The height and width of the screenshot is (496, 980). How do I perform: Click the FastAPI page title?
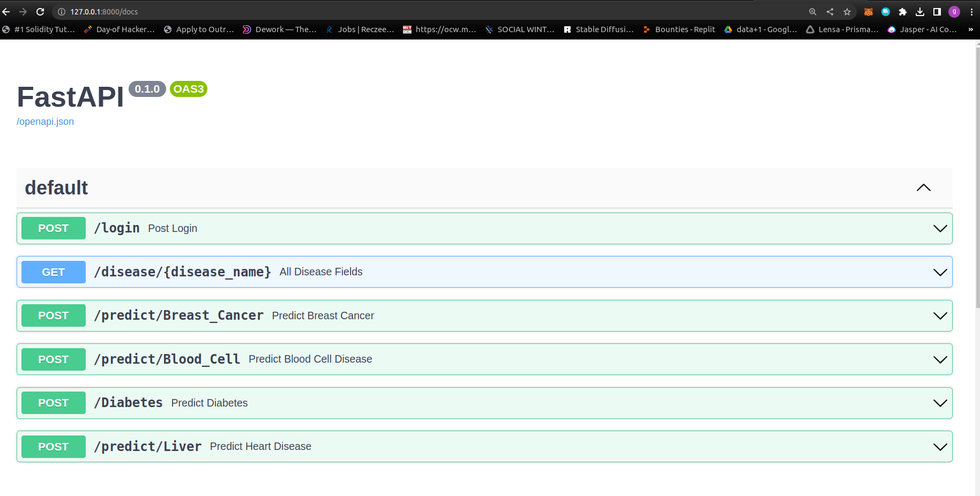70,97
